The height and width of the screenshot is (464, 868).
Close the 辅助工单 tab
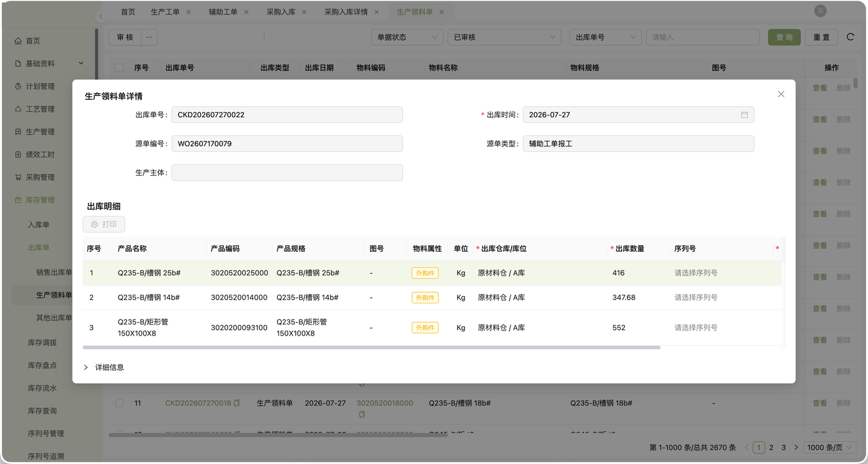pos(246,12)
